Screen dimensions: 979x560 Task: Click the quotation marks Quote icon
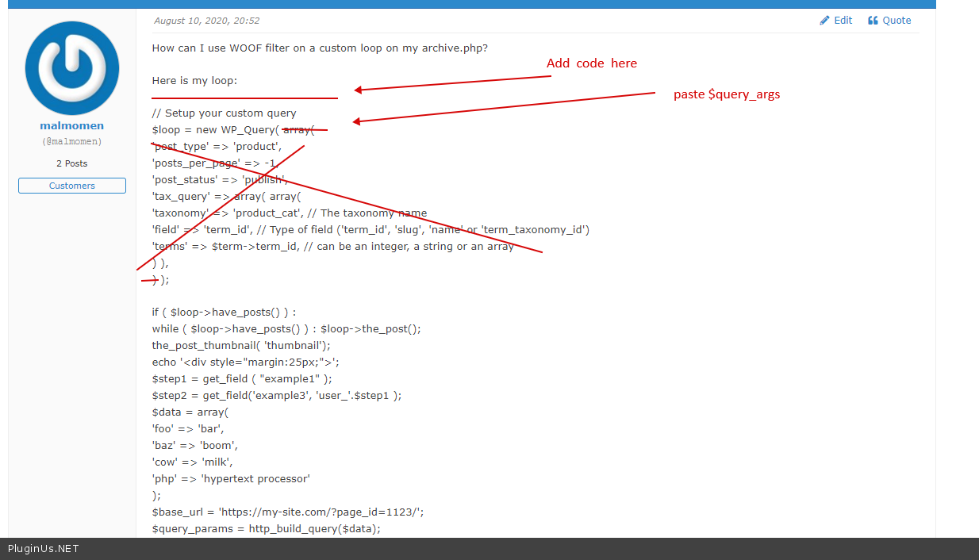point(873,21)
